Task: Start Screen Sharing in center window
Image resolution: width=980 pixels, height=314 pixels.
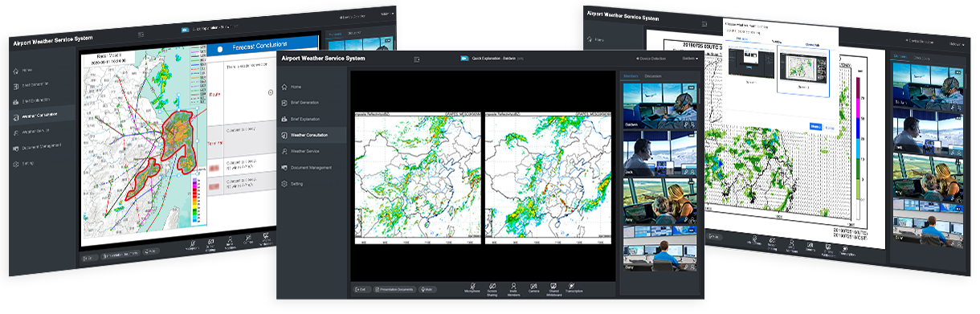Action: click(492, 287)
